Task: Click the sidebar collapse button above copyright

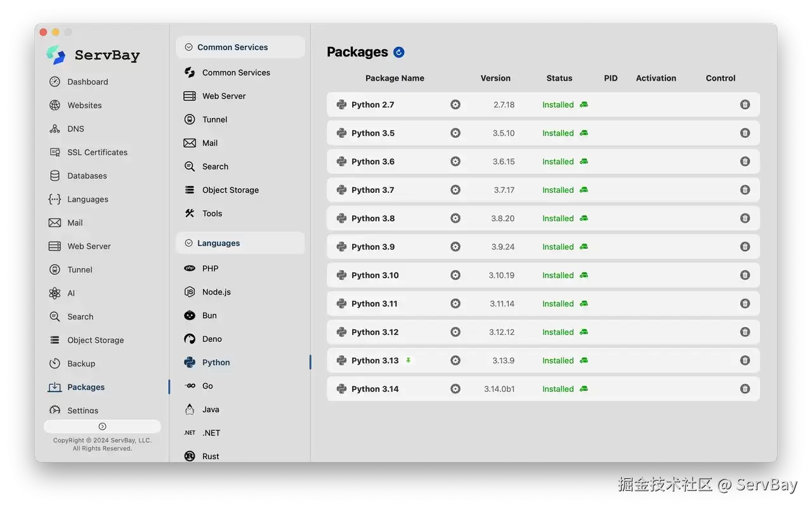Action: pos(102,426)
